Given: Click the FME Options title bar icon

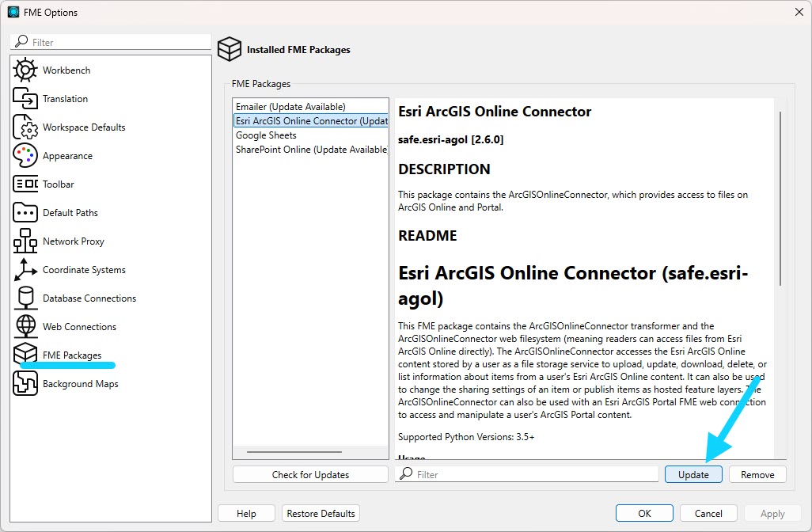Looking at the screenshot, I should 13,12.
